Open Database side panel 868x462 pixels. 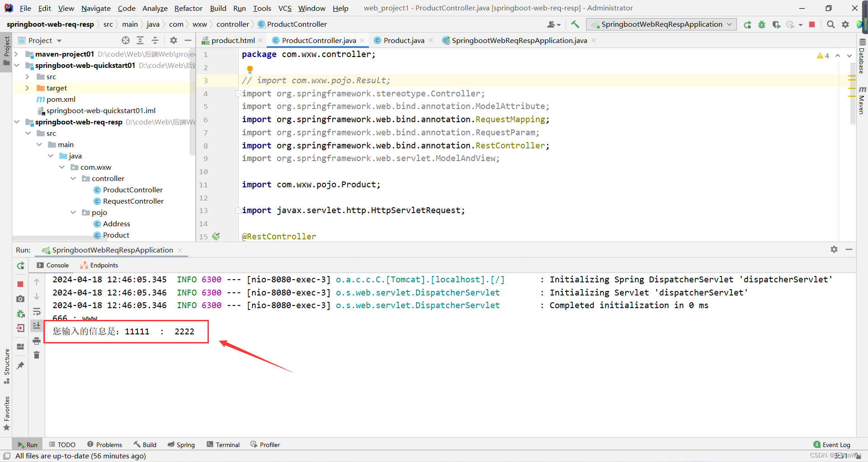click(x=862, y=56)
